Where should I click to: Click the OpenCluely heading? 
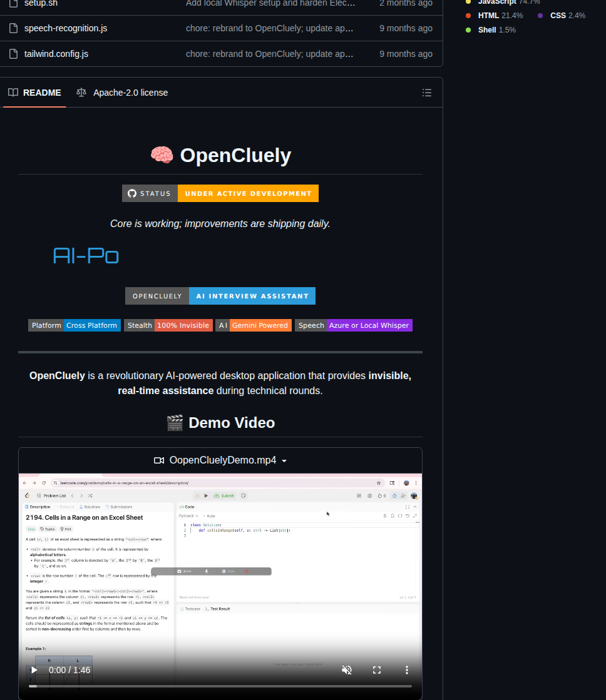point(220,155)
